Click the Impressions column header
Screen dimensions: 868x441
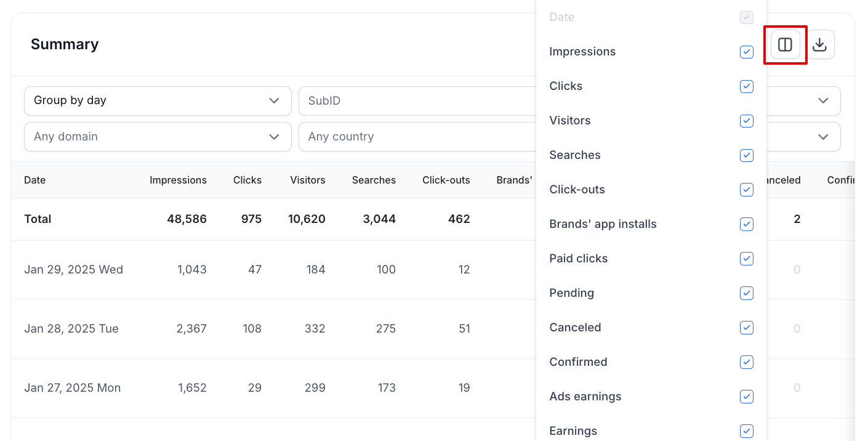(178, 180)
